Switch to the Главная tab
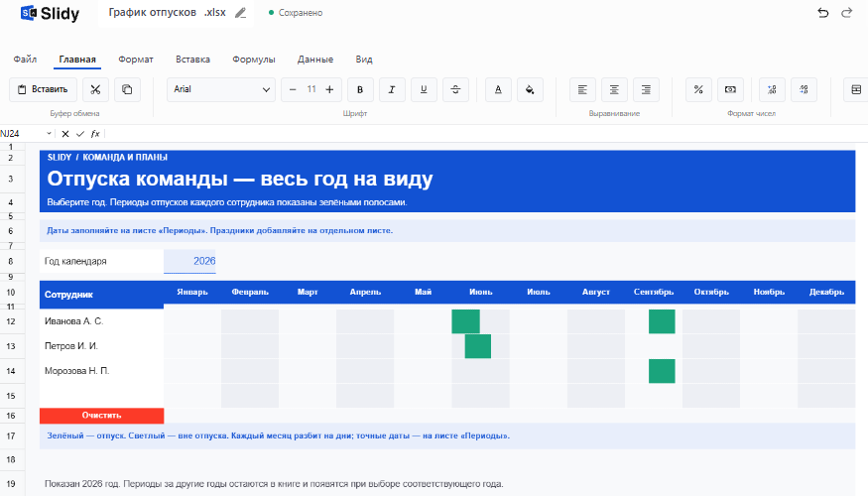The height and width of the screenshot is (496, 868). pyautogui.click(x=77, y=60)
